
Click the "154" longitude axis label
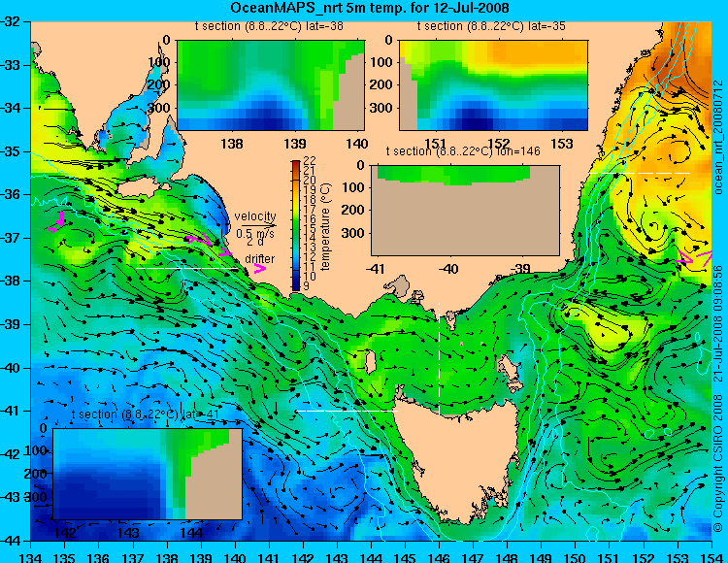(x=711, y=557)
